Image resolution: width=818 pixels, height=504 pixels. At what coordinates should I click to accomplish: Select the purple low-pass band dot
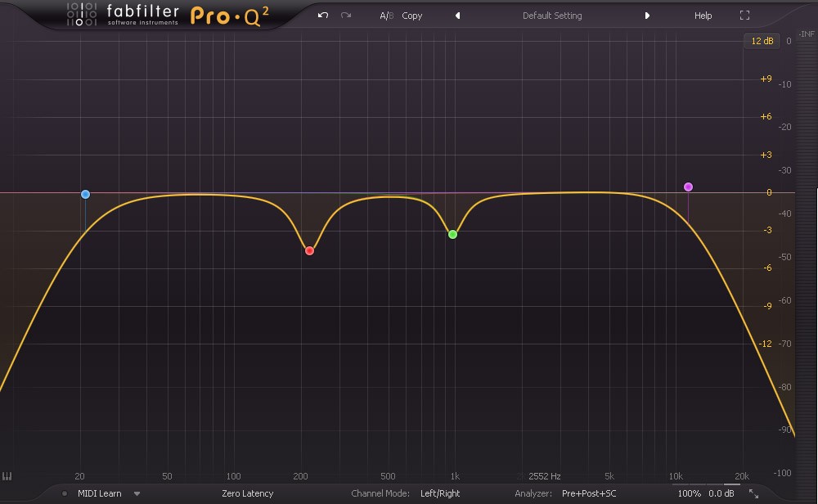click(688, 187)
